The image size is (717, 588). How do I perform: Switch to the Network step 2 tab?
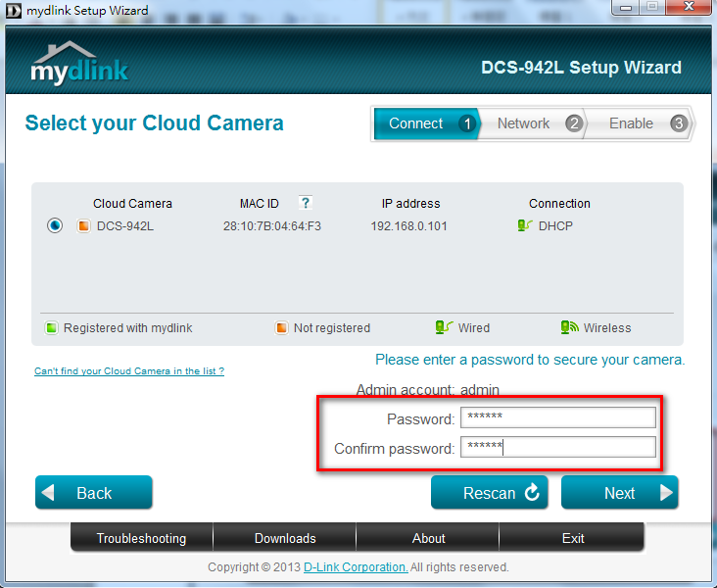tap(534, 123)
